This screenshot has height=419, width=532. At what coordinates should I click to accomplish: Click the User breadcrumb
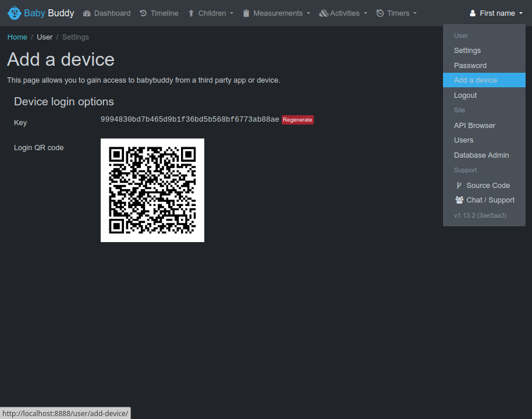click(45, 37)
